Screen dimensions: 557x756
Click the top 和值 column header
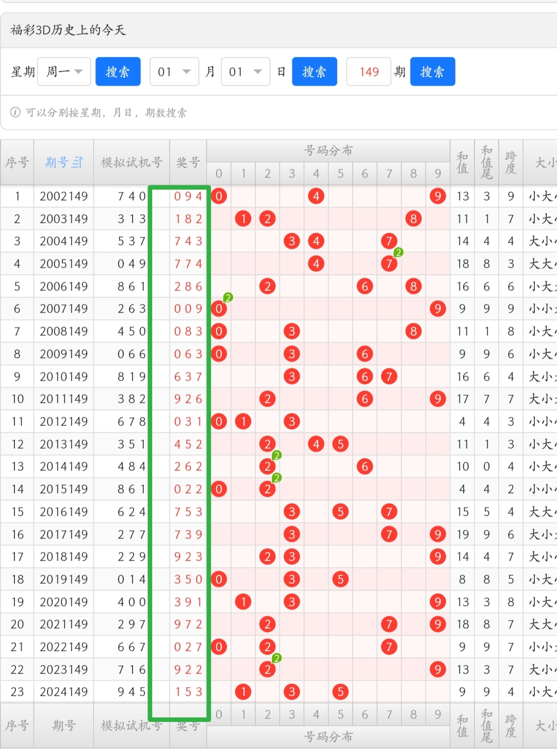pyautogui.click(x=462, y=162)
